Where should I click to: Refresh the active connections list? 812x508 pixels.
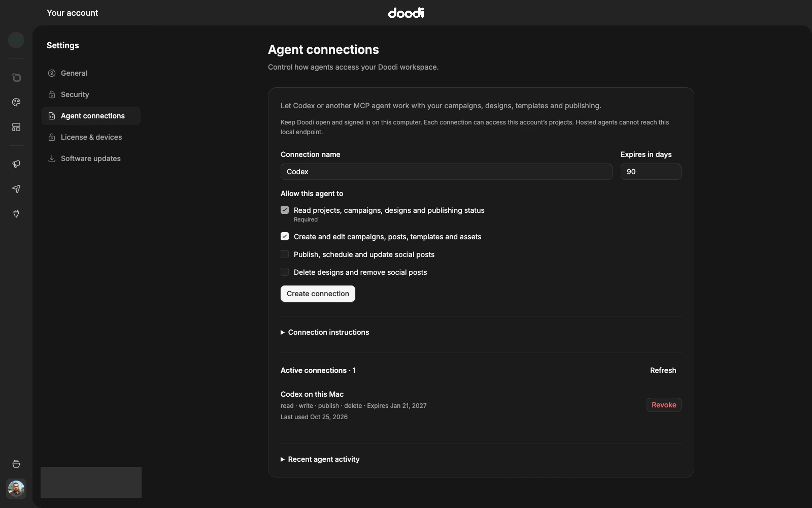point(663,370)
